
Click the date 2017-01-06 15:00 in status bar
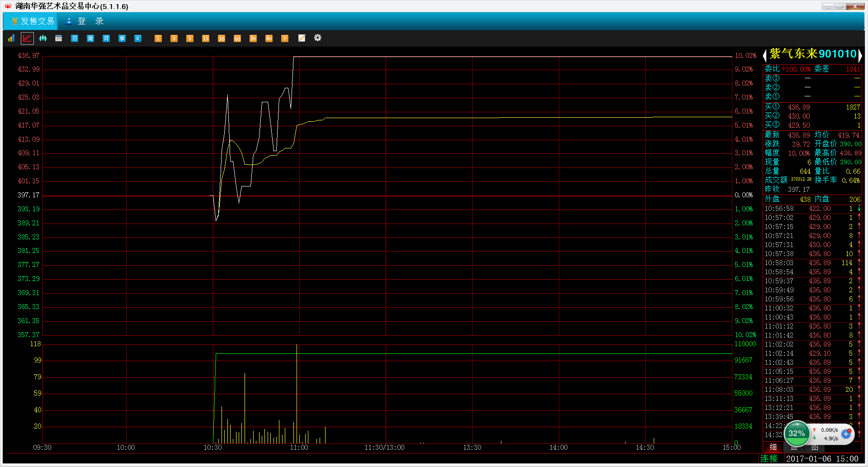tap(822, 459)
